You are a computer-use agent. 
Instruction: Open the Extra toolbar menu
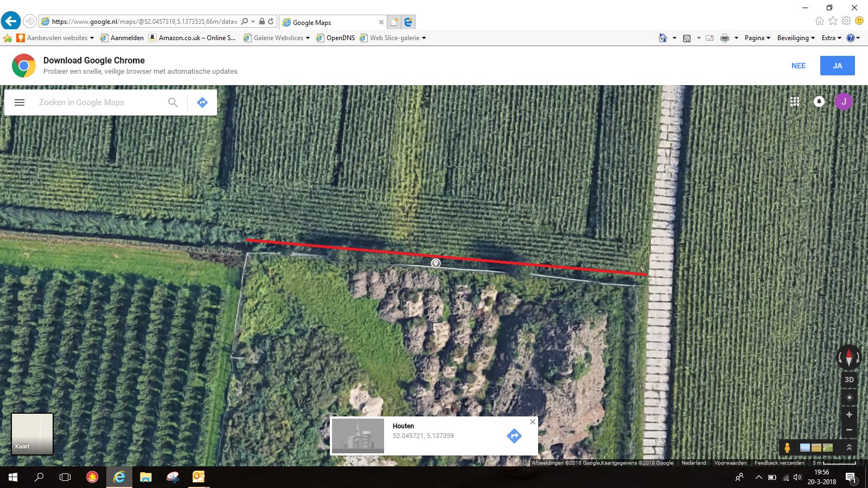click(831, 38)
